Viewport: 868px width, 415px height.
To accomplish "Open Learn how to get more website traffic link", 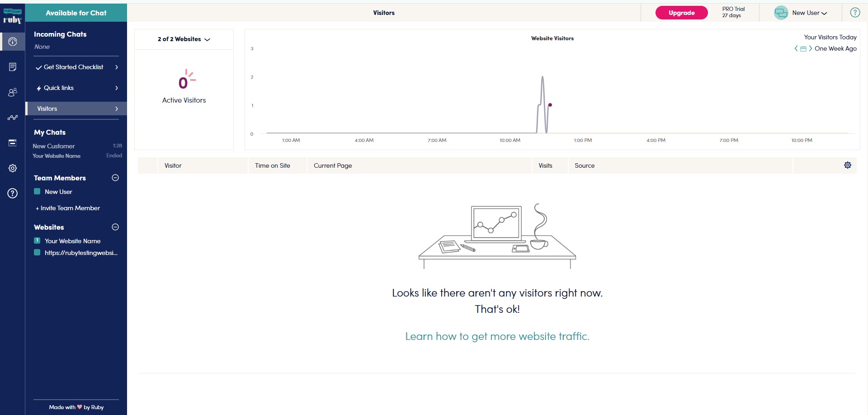I will 497,336.
